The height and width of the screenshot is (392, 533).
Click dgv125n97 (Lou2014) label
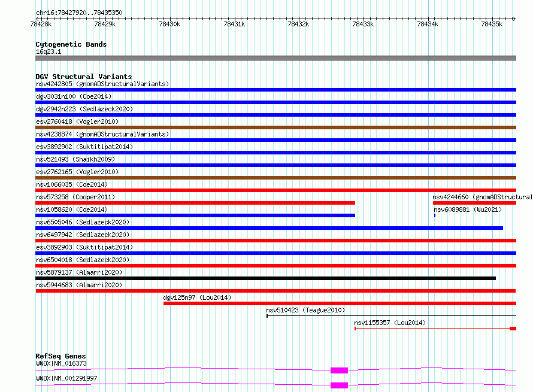(x=197, y=297)
